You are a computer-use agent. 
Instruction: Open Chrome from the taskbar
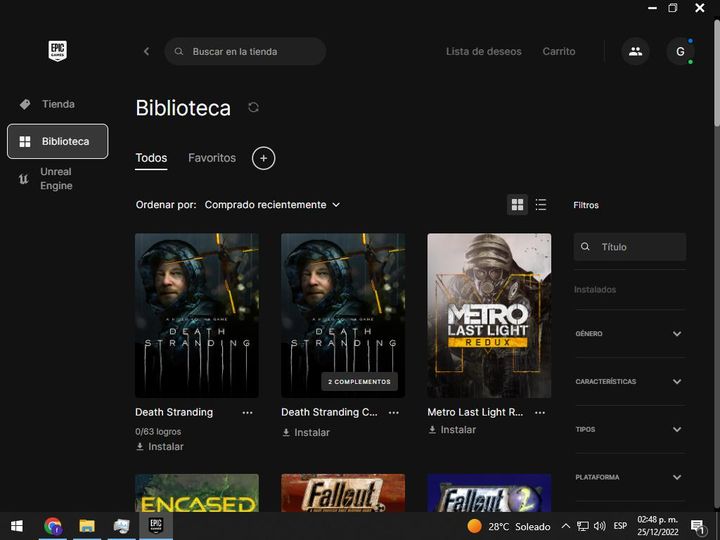click(x=53, y=526)
